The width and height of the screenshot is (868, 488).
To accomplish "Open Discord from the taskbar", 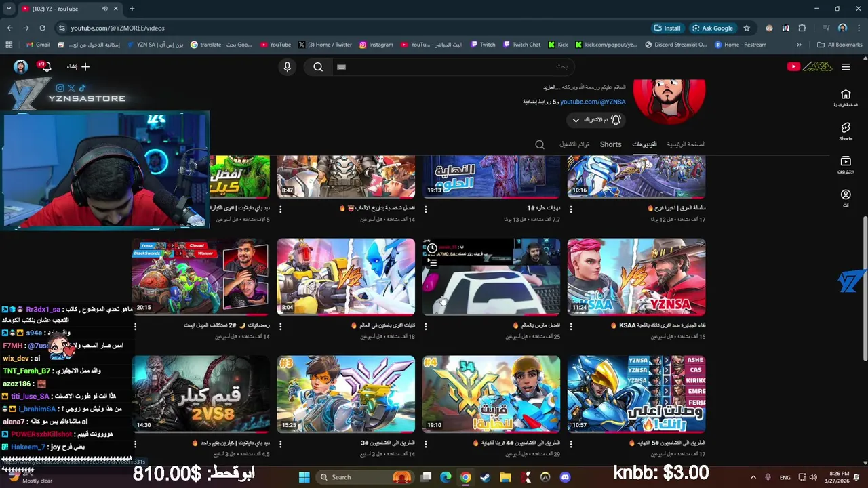I will [565, 477].
